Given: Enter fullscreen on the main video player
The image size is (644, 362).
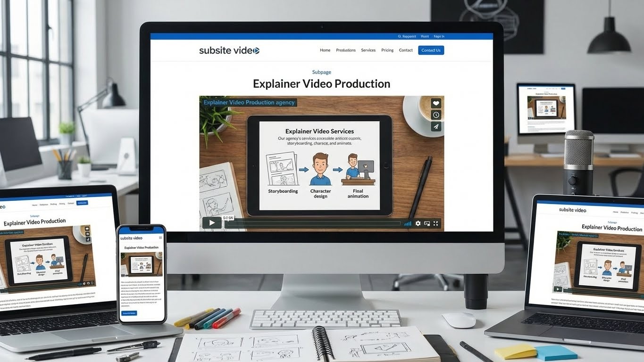Looking at the screenshot, I should [x=435, y=223].
